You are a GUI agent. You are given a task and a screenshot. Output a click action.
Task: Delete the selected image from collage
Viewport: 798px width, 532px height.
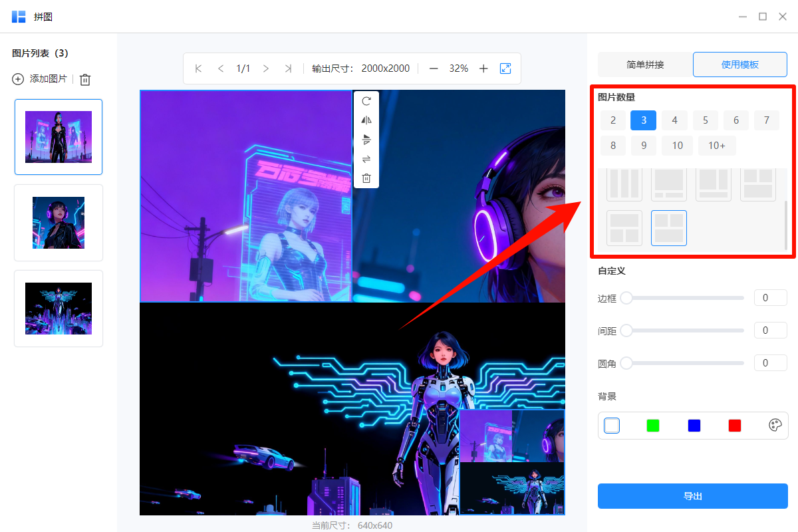tap(366, 178)
